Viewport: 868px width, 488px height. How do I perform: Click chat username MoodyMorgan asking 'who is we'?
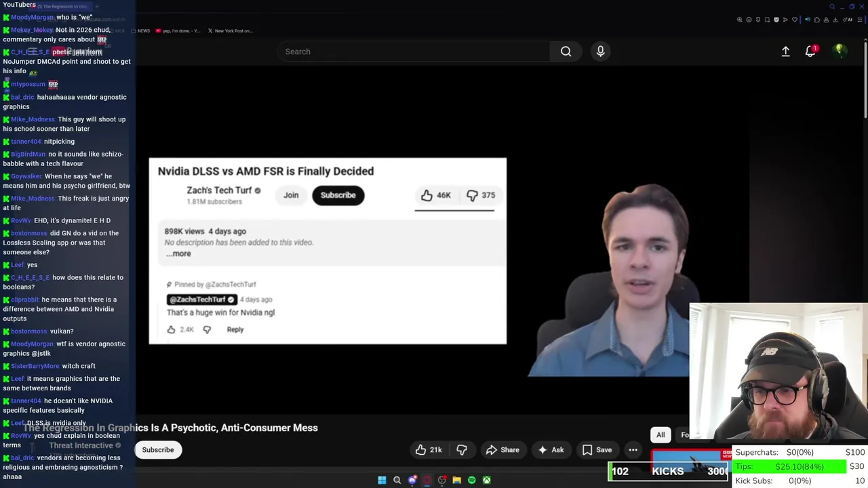coord(32,18)
